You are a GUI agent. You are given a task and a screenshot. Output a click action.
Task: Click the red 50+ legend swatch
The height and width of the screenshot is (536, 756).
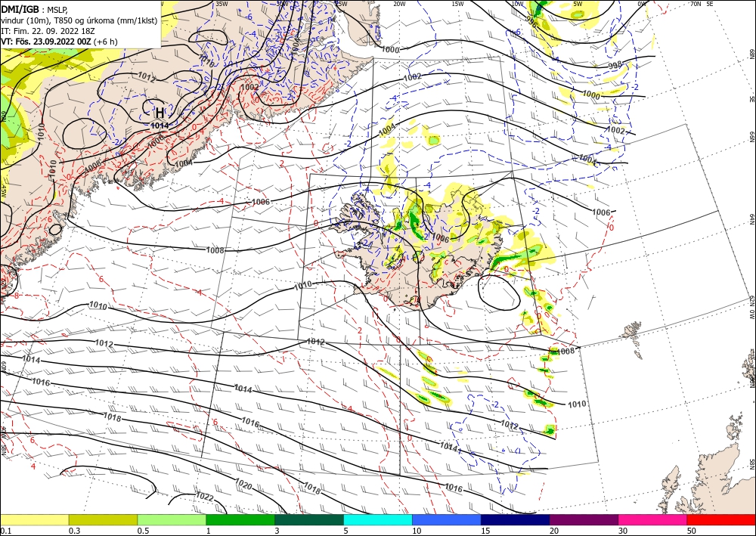pyautogui.click(x=721, y=519)
